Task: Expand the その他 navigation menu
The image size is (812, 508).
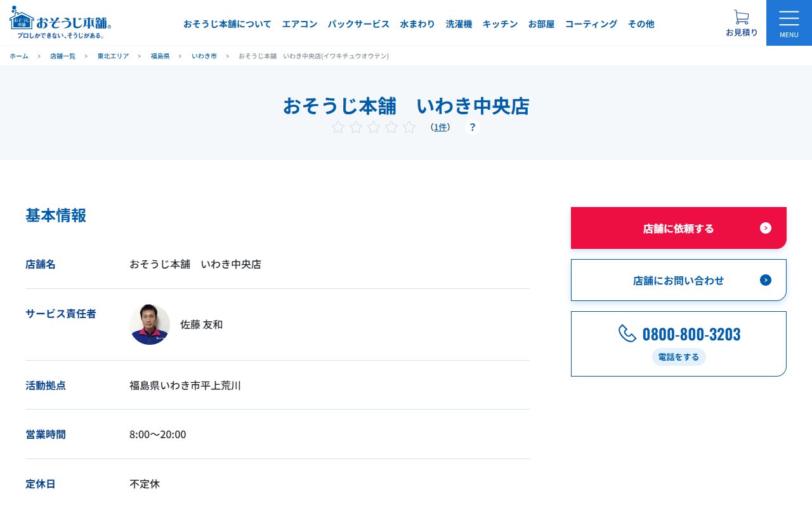Action: 641,24
